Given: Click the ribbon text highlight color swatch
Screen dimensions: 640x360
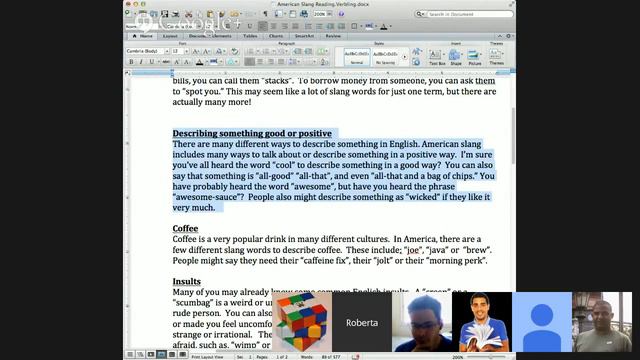Looking at the screenshot, I should [213, 62].
